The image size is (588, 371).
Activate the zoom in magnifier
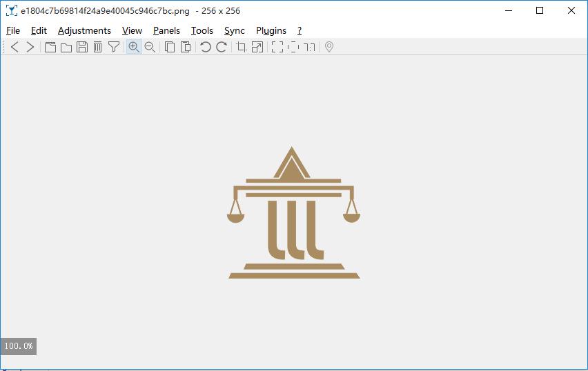pyautogui.click(x=134, y=47)
